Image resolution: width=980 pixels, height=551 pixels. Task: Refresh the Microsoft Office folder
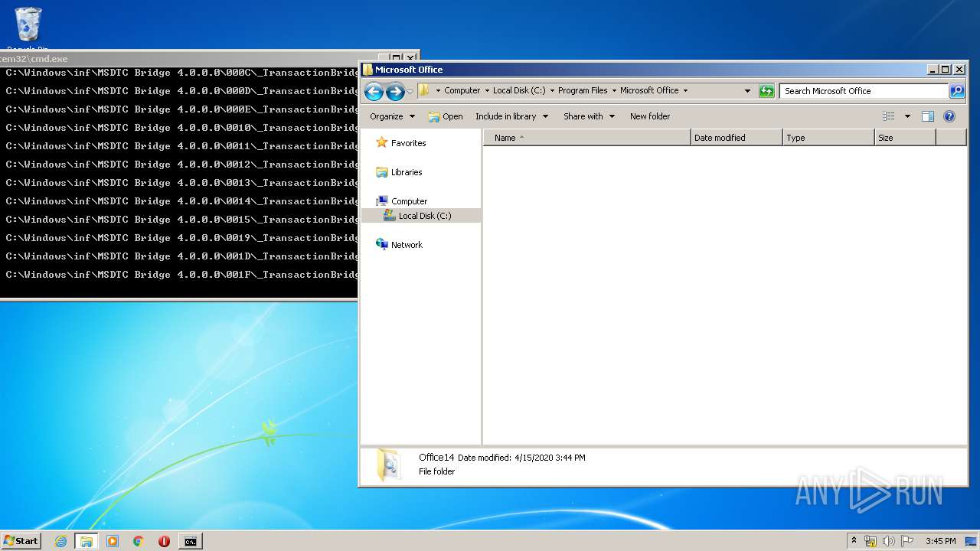click(766, 91)
